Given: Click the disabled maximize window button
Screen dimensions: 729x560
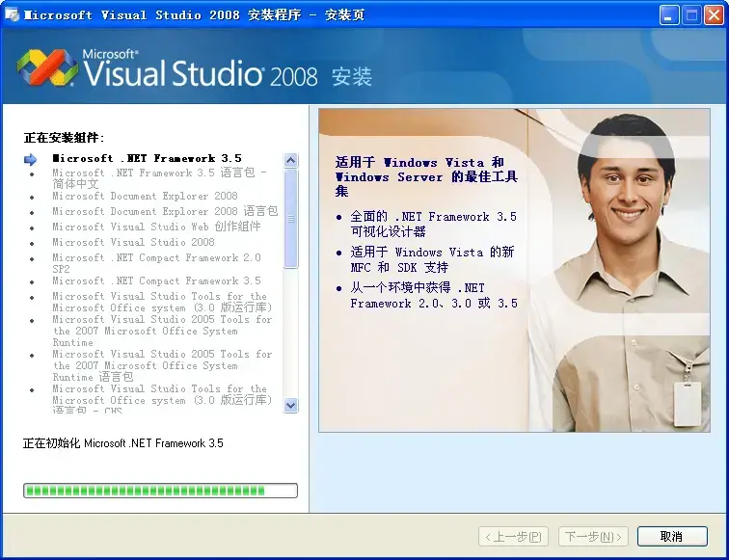Looking at the screenshot, I should [x=691, y=15].
